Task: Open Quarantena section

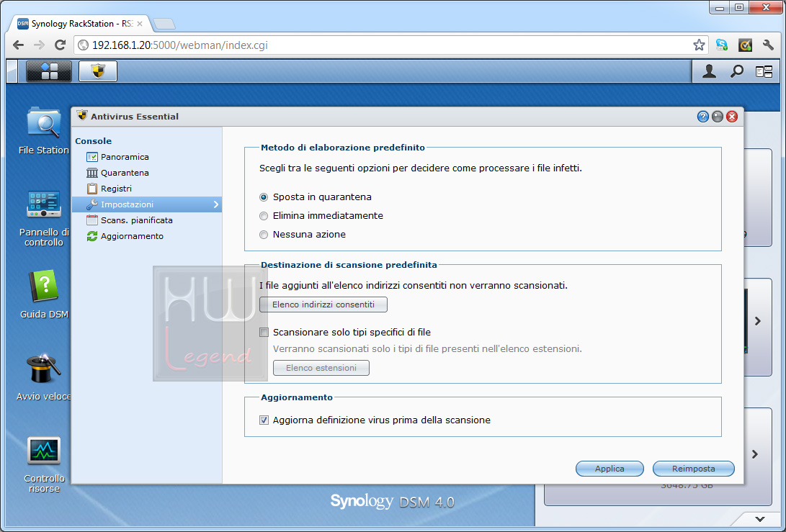Action: pyautogui.click(x=147, y=173)
